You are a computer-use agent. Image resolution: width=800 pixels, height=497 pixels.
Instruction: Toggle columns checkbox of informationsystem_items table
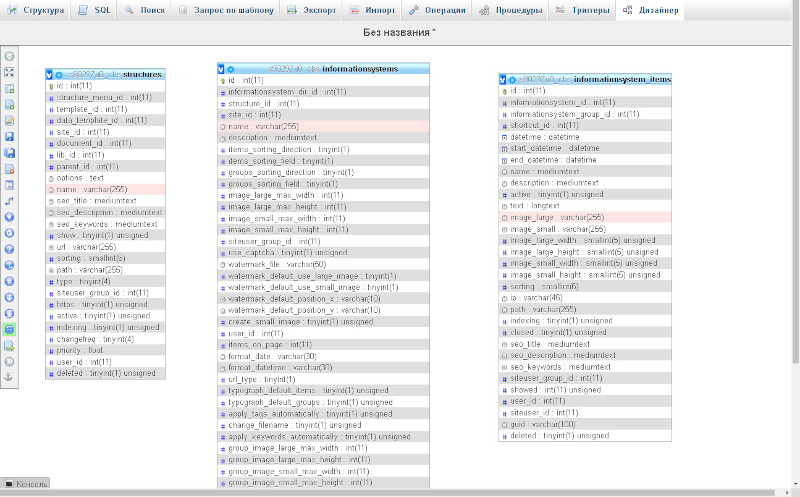click(x=503, y=80)
